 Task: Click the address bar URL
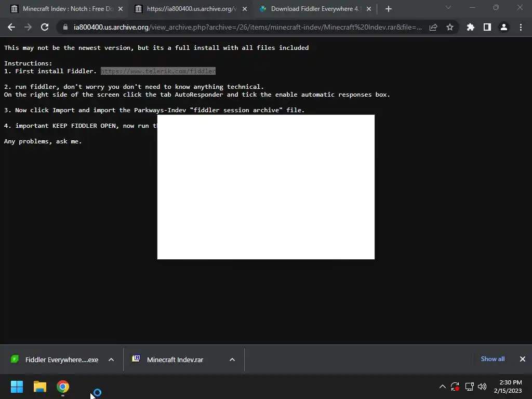tap(248, 27)
